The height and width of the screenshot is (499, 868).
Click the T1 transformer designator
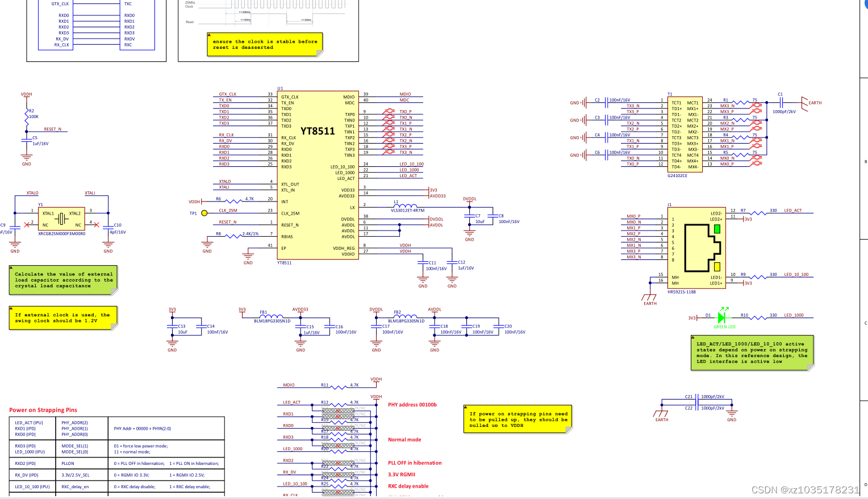tap(670, 94)
